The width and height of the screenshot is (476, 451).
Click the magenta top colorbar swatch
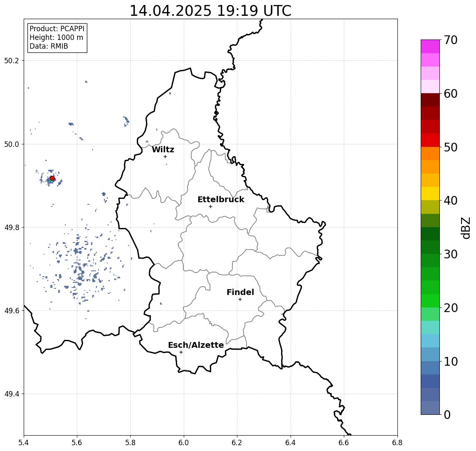pyautogui.click(x=430, y=47)
